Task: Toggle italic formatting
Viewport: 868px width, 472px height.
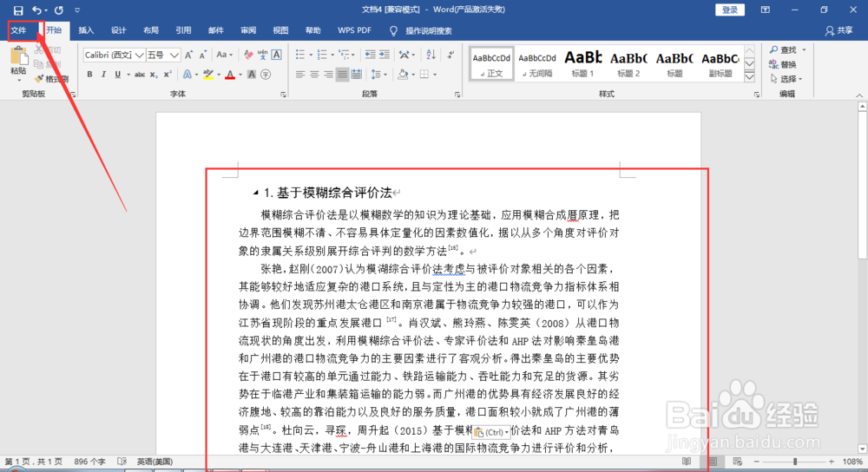Action: click(103, 74)
